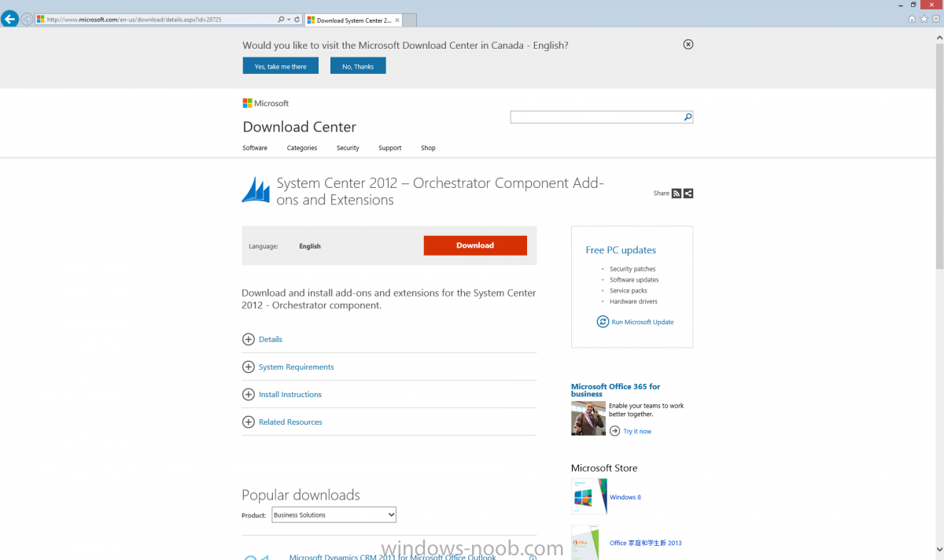Click the browser Forward arrow button
Image resolution: width=944 pixels, height=560 pixels.
pos(28,20)
